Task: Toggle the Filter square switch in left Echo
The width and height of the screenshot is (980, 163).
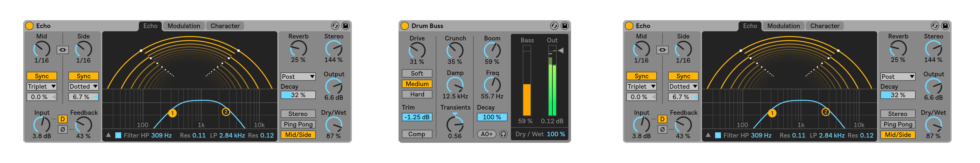Action: click(x=118, y=135)
